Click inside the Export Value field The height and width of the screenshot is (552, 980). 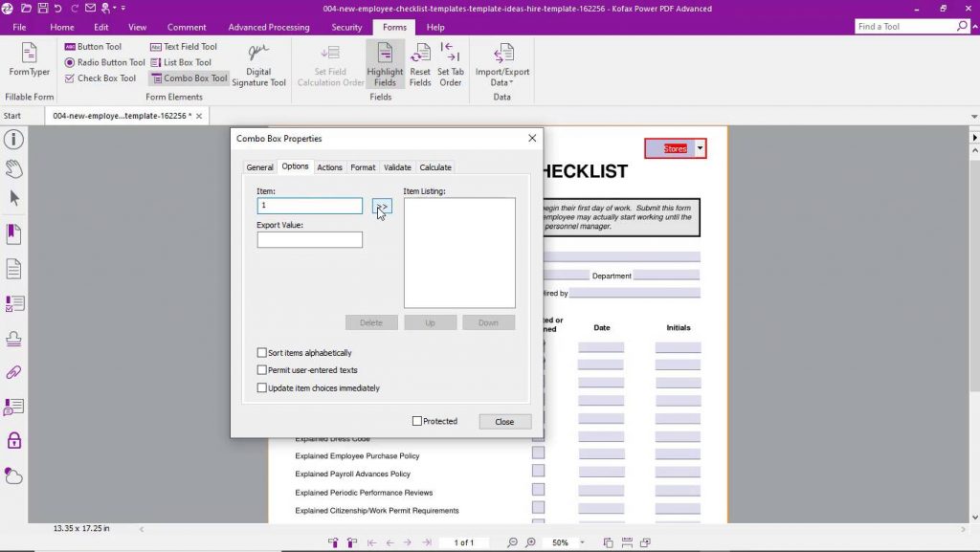309,239
